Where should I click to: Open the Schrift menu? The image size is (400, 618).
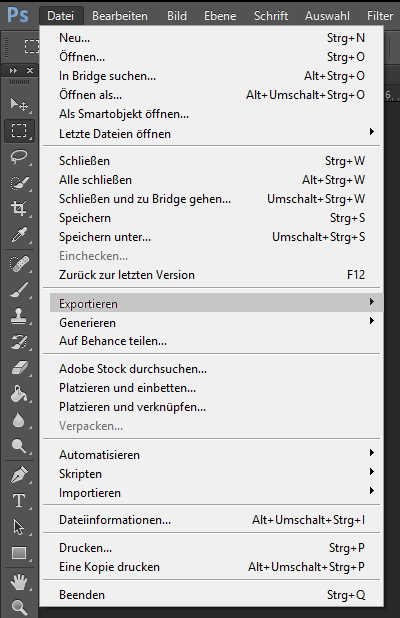click(x=271, y=16)
